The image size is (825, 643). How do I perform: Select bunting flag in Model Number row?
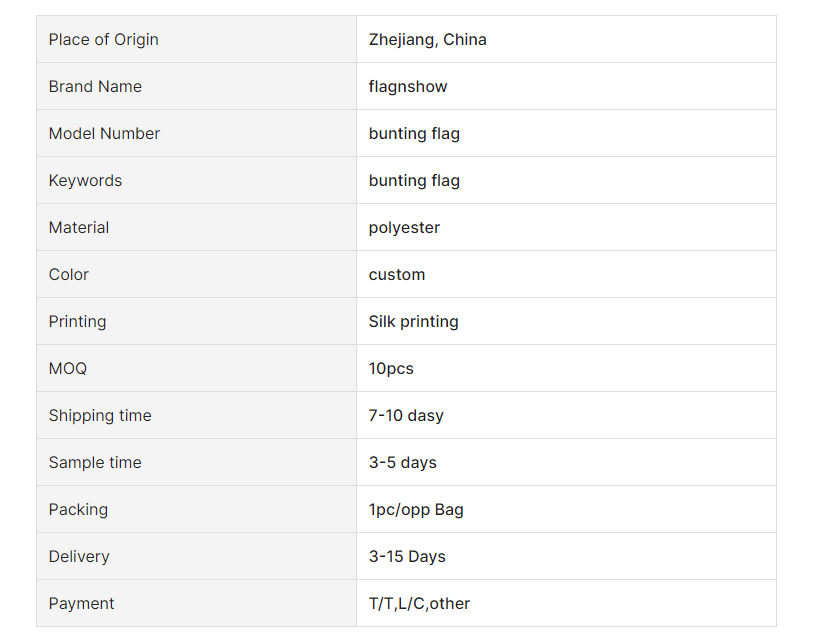coord(414,134)
